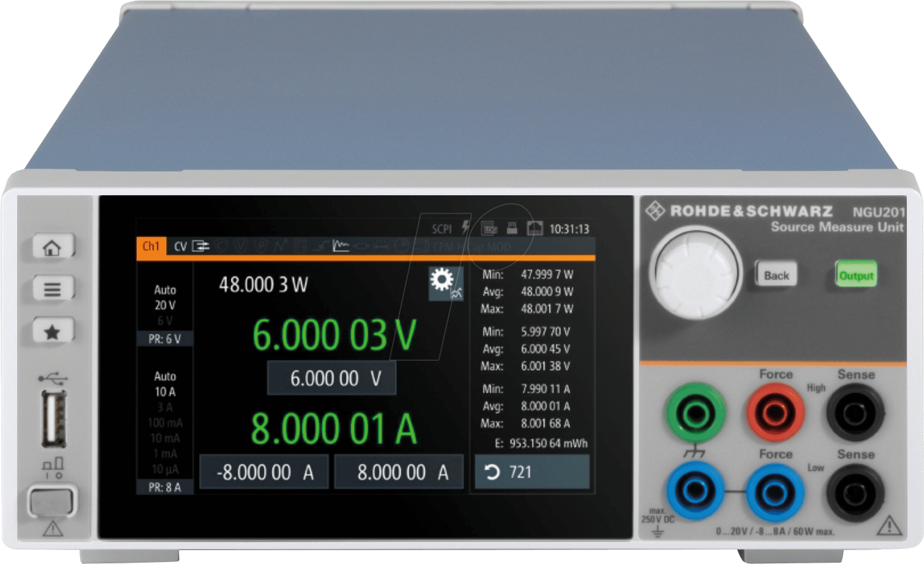
Task: Open the gear settings graph icon
Action: point(446,284)
